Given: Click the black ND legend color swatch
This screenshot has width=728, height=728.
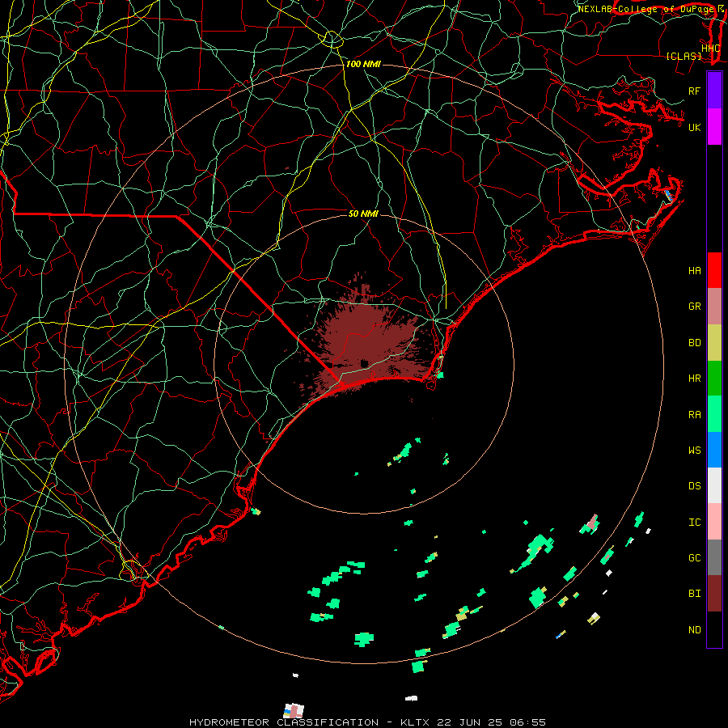Looking at the screenshot, I should pos(714,629).
